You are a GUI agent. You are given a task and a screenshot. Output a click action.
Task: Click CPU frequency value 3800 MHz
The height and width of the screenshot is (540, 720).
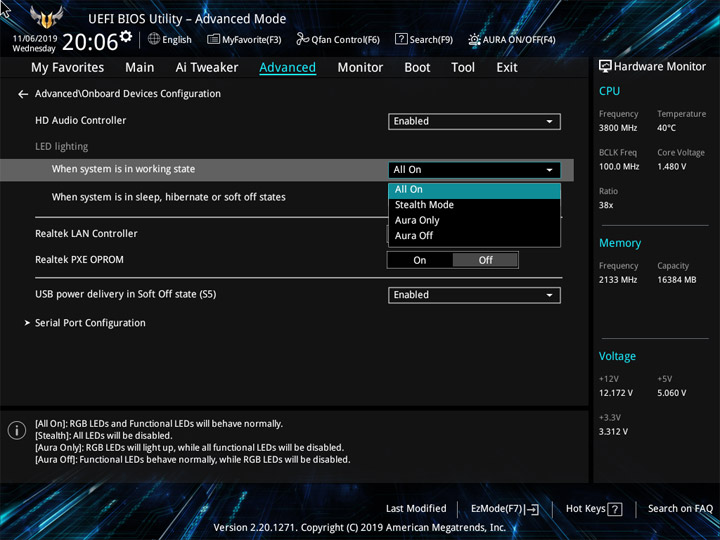pos(618,128)
